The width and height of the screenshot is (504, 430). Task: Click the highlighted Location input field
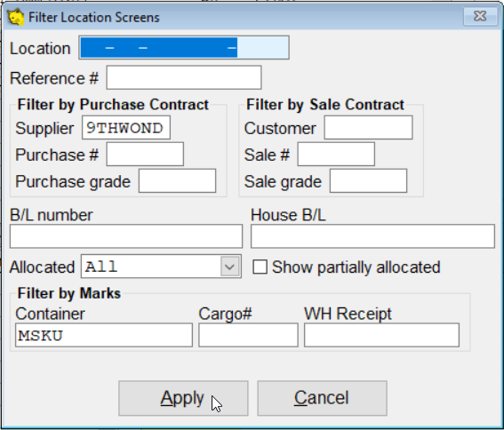[x=184, y=48]
